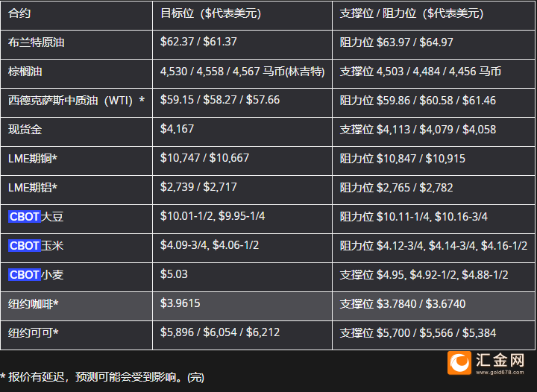Click the Brent resistance cell $63.97 / $64.97
The image size is (537, 392).
click(x=396, y=42)
